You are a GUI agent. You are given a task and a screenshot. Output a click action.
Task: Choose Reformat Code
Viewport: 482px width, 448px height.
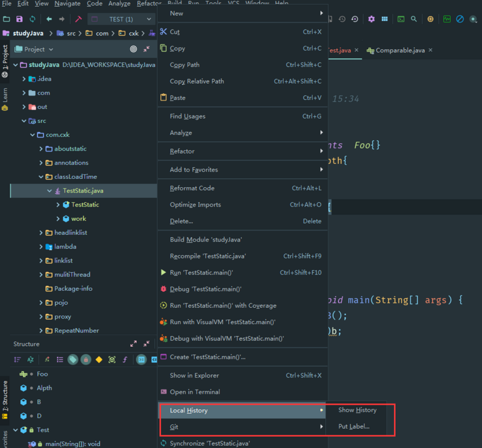click(x=242, y=188)
